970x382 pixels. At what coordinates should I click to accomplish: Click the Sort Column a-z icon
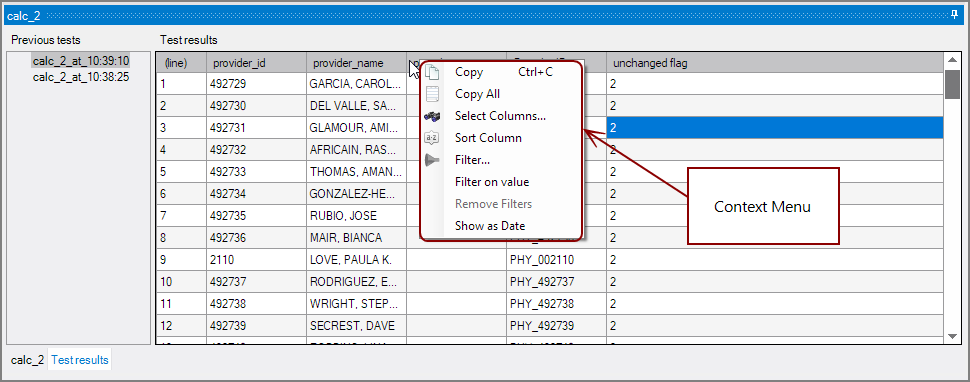coord(432,138)
